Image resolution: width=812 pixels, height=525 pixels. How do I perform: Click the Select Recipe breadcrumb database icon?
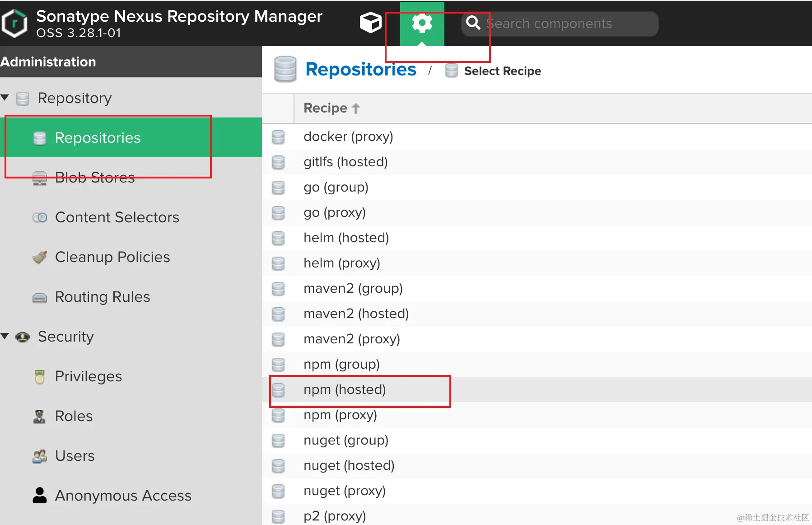(452, 71)
